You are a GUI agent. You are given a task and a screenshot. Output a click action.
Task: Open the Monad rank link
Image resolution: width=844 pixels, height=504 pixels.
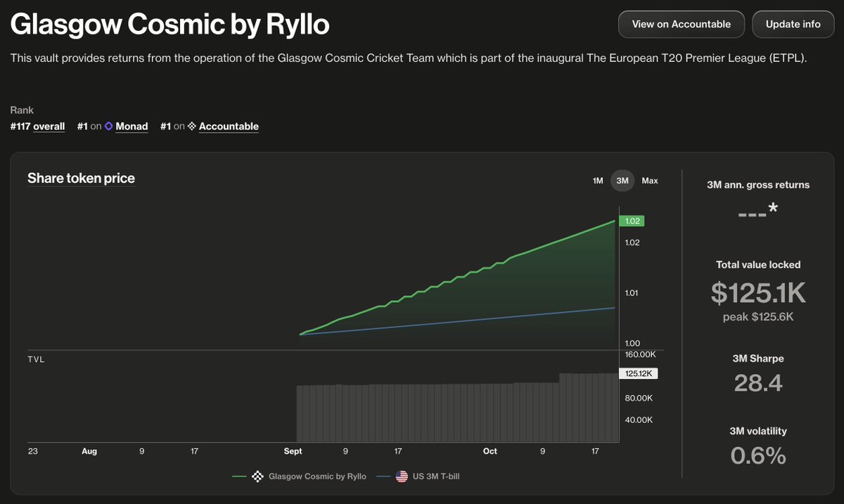132,127
